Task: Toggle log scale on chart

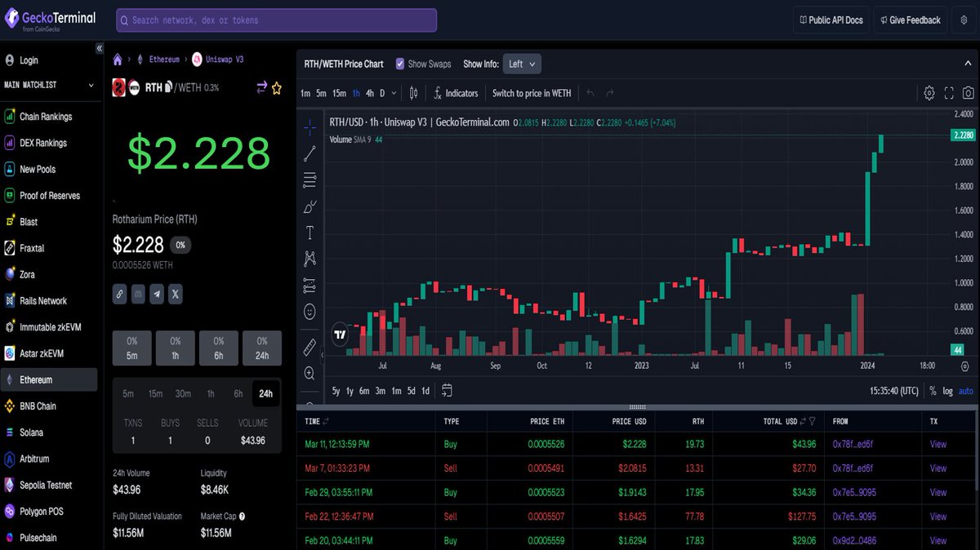Action: pos(947,391)
